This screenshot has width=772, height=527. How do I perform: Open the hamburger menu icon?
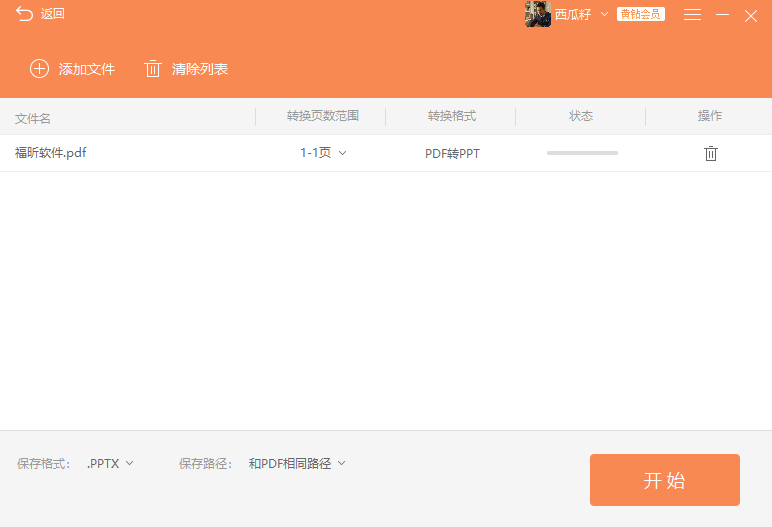coord(692,15)
